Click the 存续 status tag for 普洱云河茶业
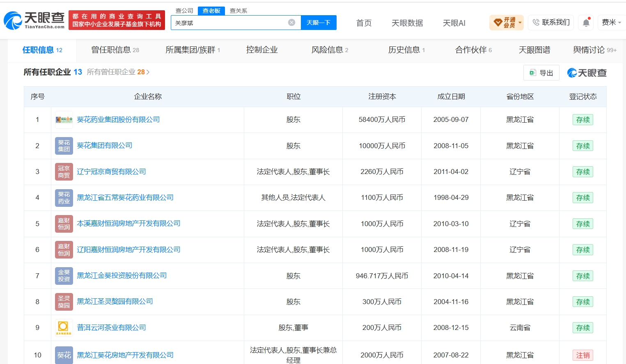This screenshot has height=364, width=626. click(x=583, y=327)
